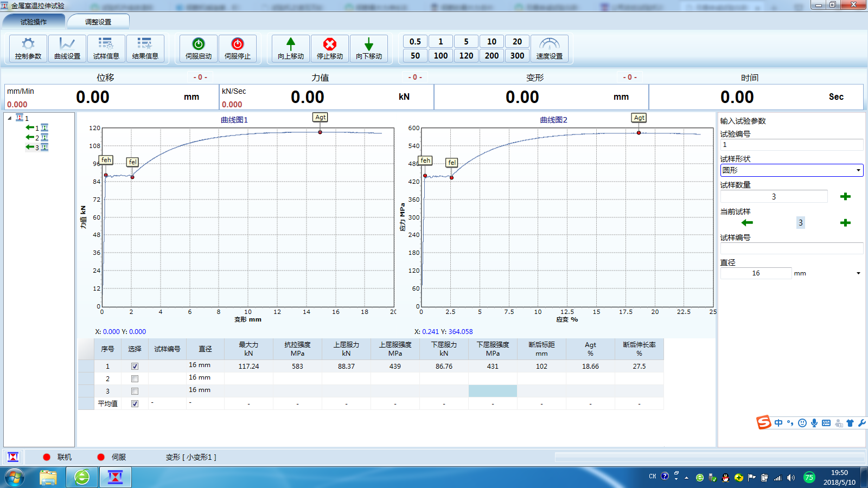Click tensile test app taskbar icon
Image resolution: width=868 pixels, height=488 pixels.
115,478
